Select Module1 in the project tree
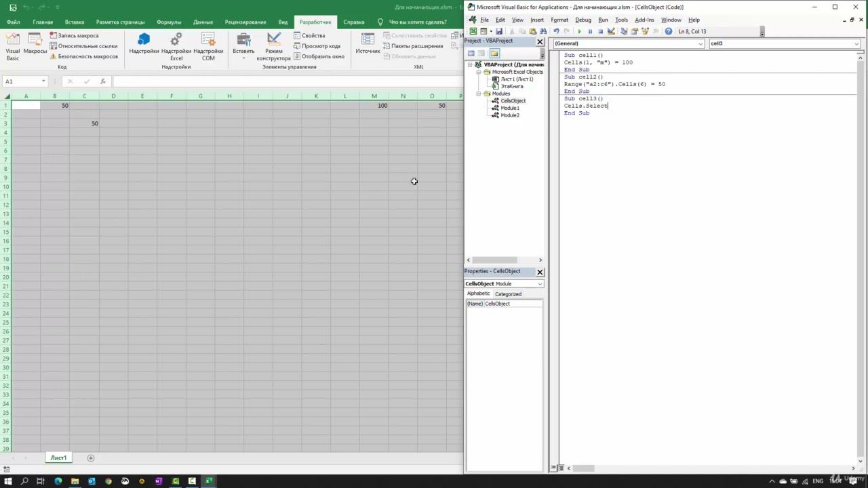The image size is (868, 488). click(x=509, y=108)
